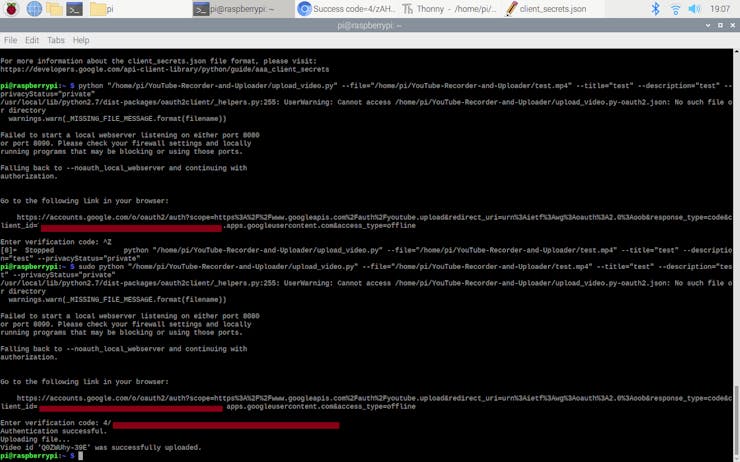Minimize the terminal window
The image size is (740, 462).
(708, 25)
